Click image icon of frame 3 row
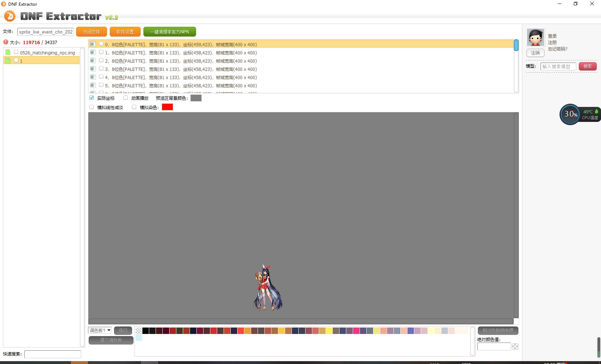The height and width of the screenshot is (364, 601). [93, 69]
